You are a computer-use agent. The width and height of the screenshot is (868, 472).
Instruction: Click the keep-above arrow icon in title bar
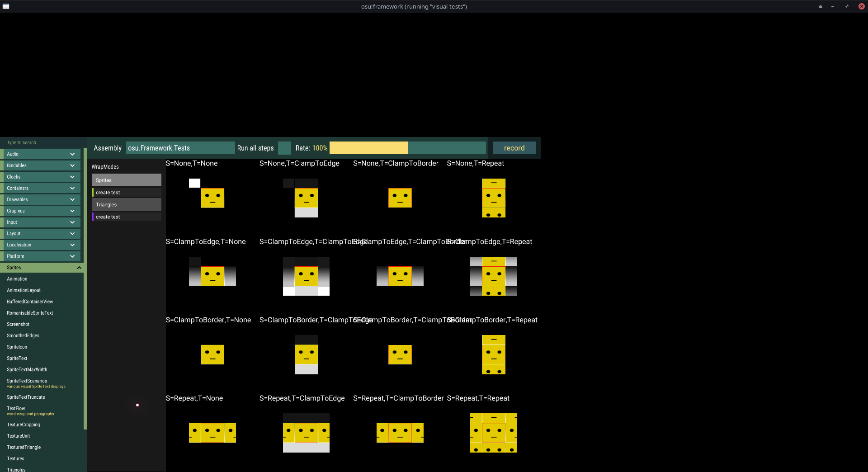tap(820, 6)
